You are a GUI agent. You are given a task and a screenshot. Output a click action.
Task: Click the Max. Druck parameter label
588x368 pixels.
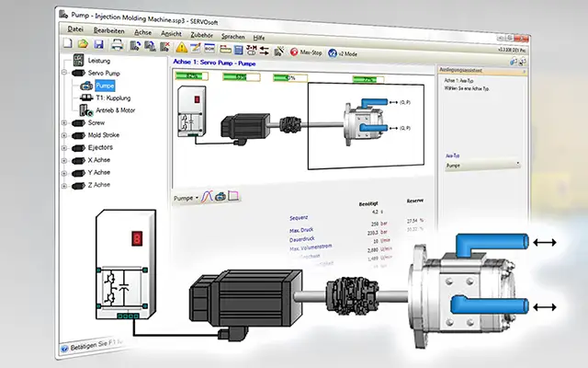tap(301, 230)
